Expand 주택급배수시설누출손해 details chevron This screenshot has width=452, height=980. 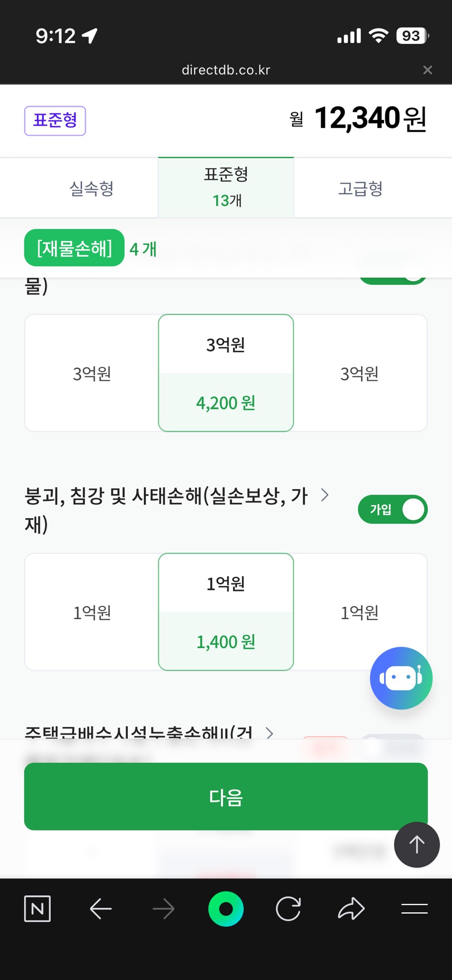[x=269, y=733]
